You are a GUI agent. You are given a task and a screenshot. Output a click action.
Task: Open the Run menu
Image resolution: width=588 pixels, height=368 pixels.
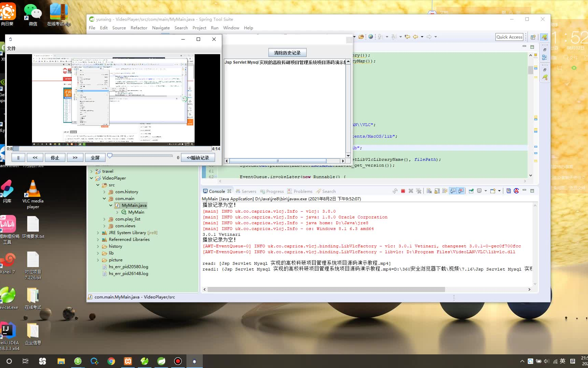tap(215, 28)
